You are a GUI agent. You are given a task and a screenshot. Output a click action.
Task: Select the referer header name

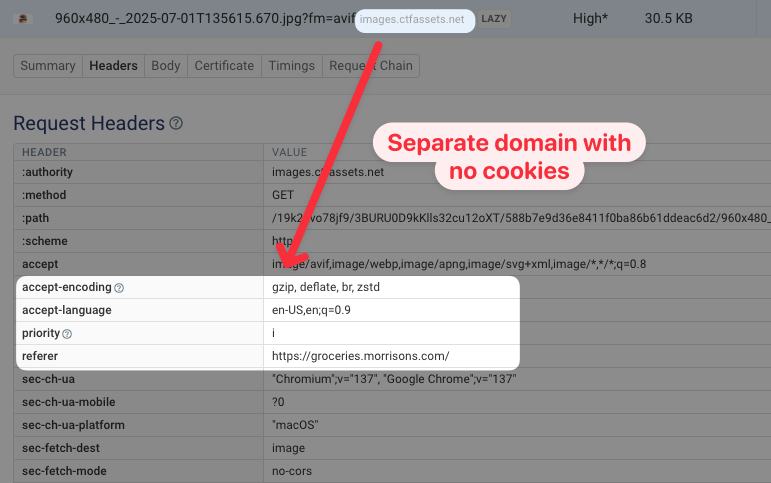click(x=40, y=356)
